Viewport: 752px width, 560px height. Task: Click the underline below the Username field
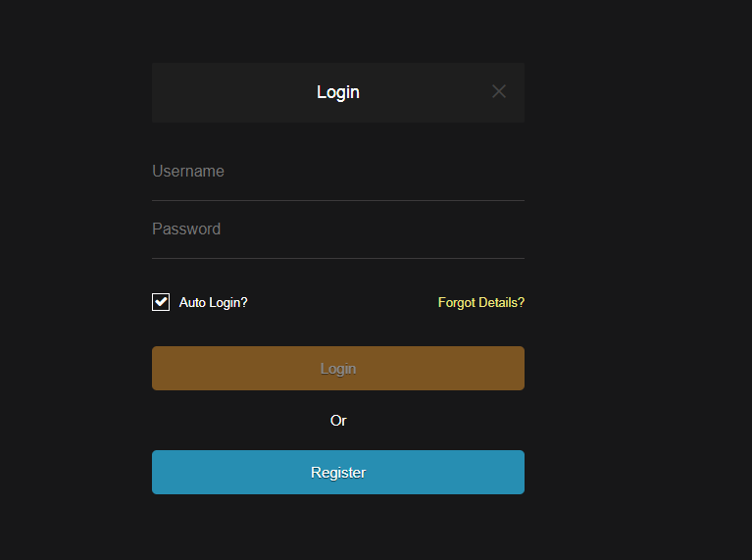337,200
